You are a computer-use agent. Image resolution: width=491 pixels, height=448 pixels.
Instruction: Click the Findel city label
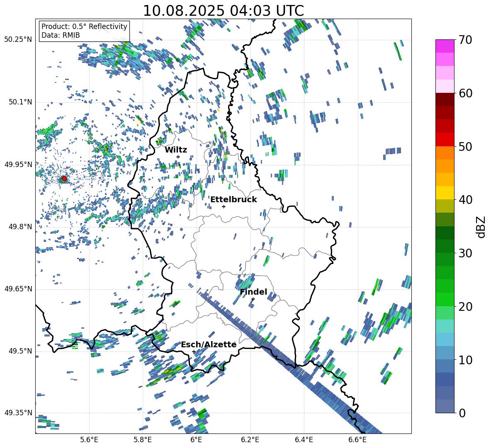pyautogui.click(x=253, y=292)
